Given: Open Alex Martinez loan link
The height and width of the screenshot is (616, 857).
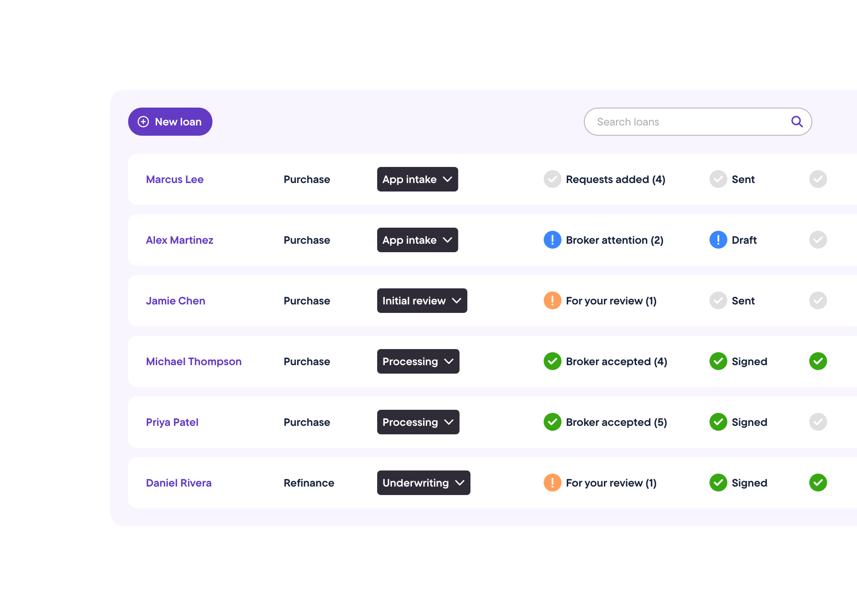Looking at the screenshot, I should point(179,240).
